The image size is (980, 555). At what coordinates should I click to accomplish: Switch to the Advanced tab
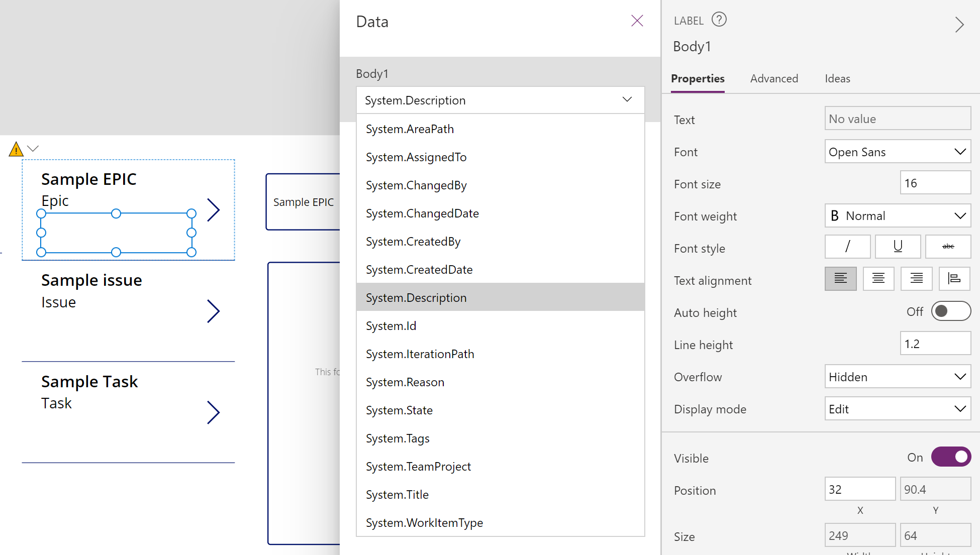[774, 79]
